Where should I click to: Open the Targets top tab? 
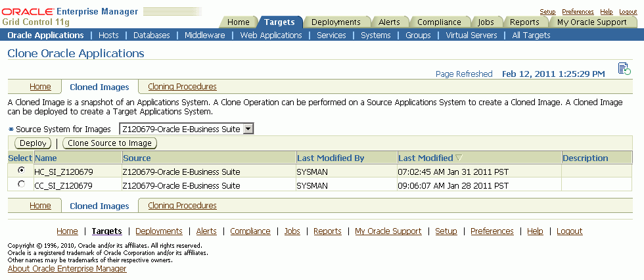click(x=279, y=22)
